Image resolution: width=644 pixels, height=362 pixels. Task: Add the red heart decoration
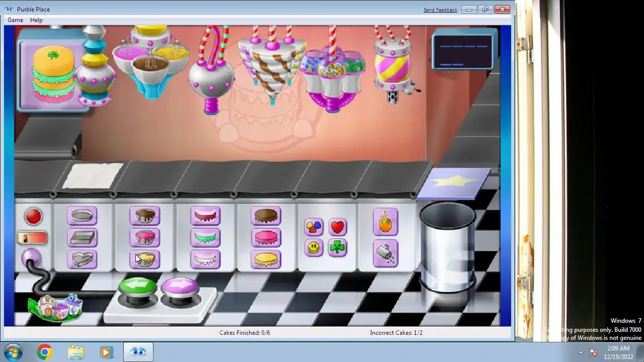(x=338, y=227)
